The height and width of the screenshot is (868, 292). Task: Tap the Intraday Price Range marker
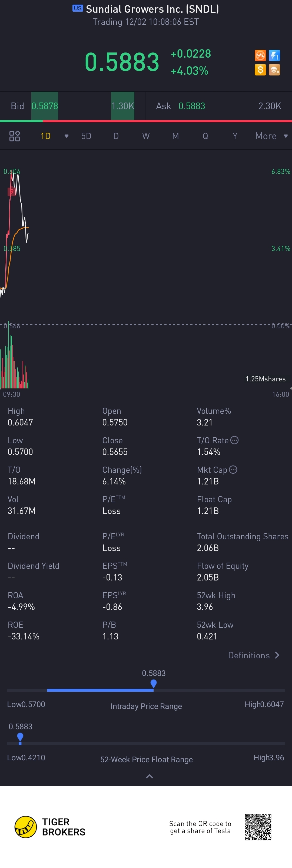pos(154,684)
